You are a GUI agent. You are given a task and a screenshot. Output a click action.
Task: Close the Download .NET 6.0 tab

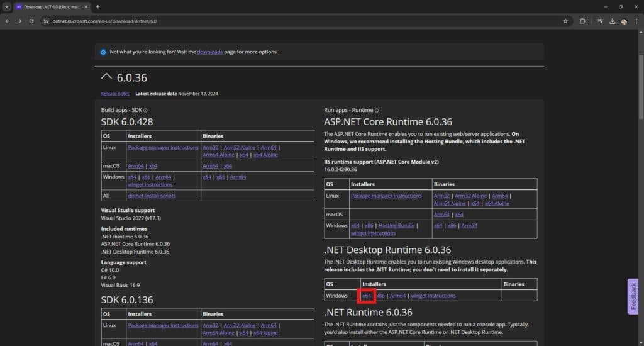86,6
